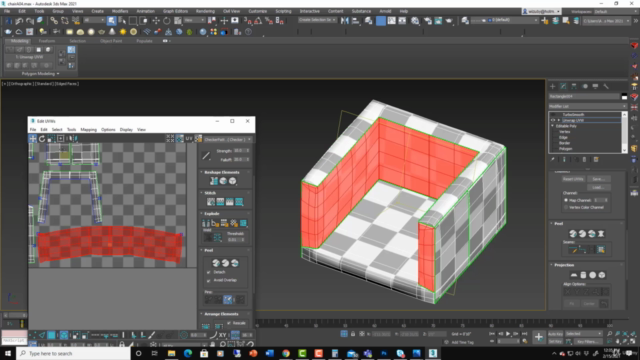Open the Modifier List dropdown
The height and width of the screenshot is (360, 640).
click(588, 106)
